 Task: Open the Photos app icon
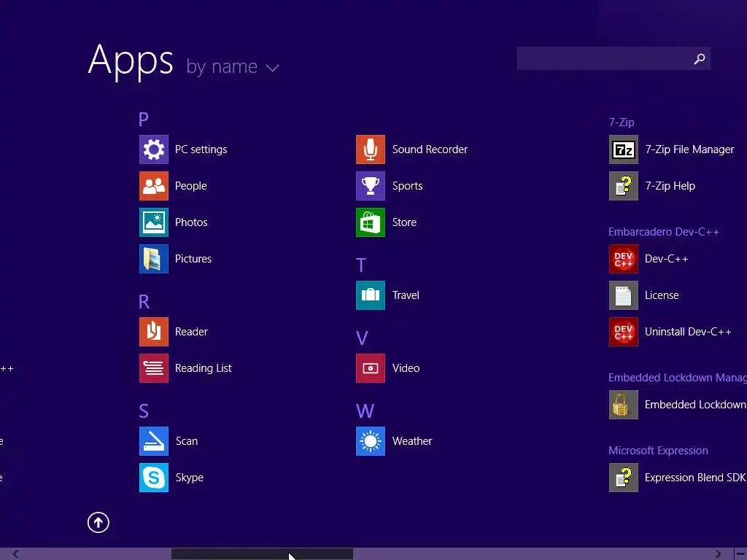tap(153, 222)
